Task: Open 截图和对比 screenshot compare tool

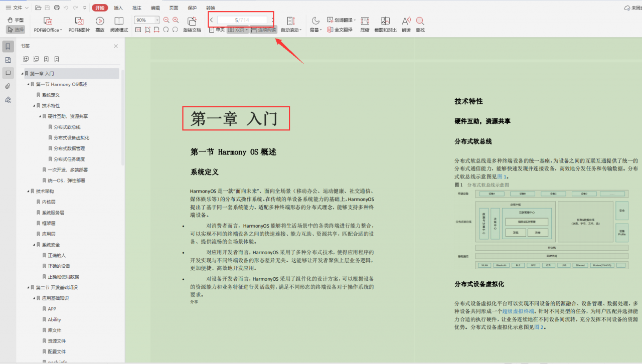Action: coord(385,25)
